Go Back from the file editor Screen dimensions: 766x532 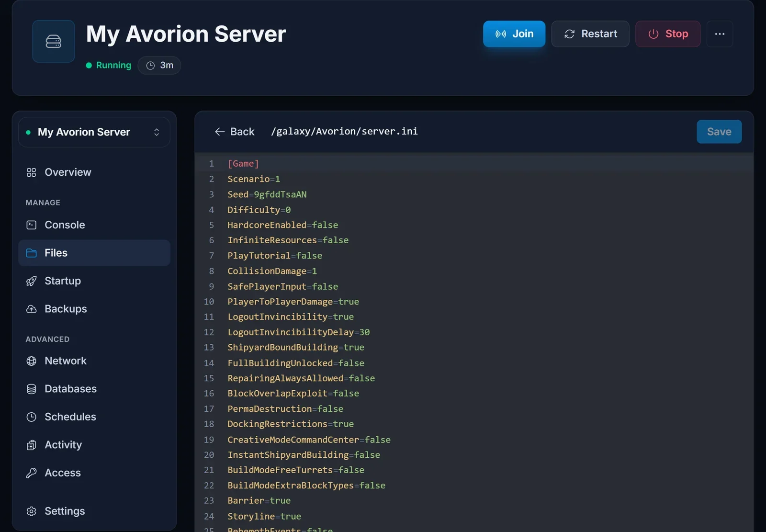[x=235, y=132]
